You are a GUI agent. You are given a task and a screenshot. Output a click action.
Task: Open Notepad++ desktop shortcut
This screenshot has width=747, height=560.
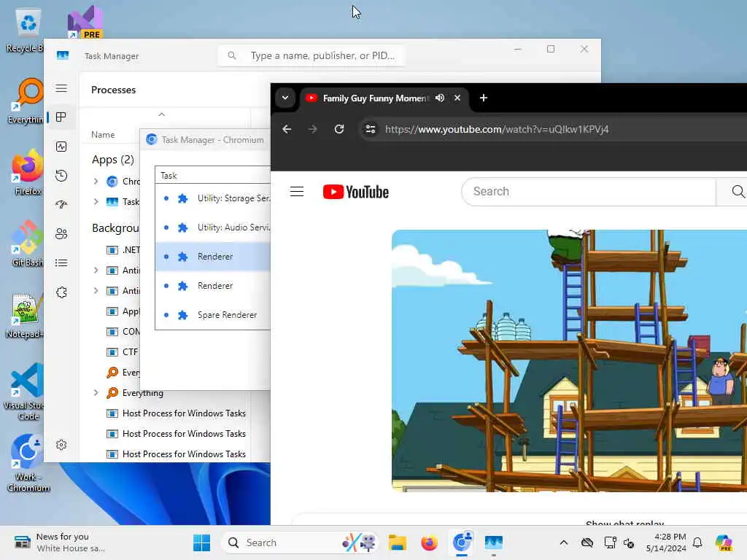click(x=24, y=316)
